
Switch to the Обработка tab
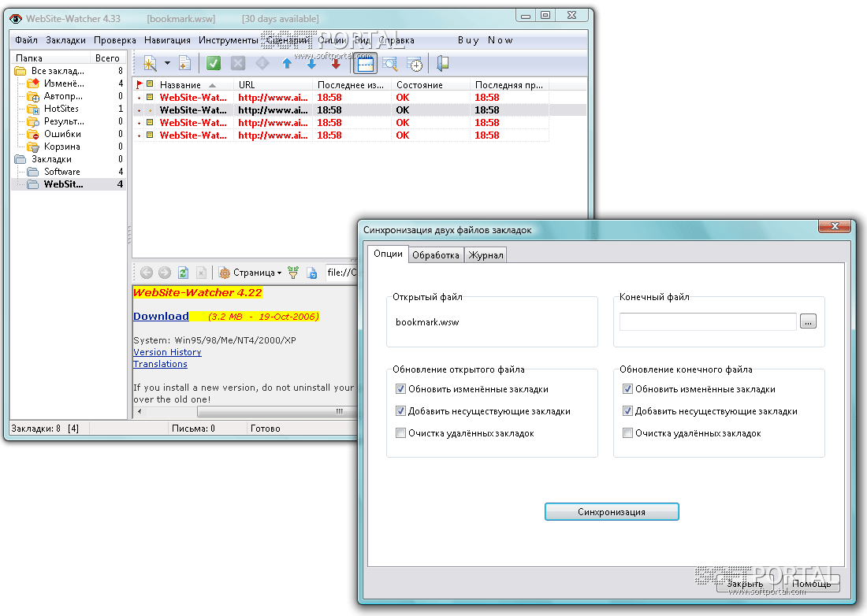click(x=436, y=254)
